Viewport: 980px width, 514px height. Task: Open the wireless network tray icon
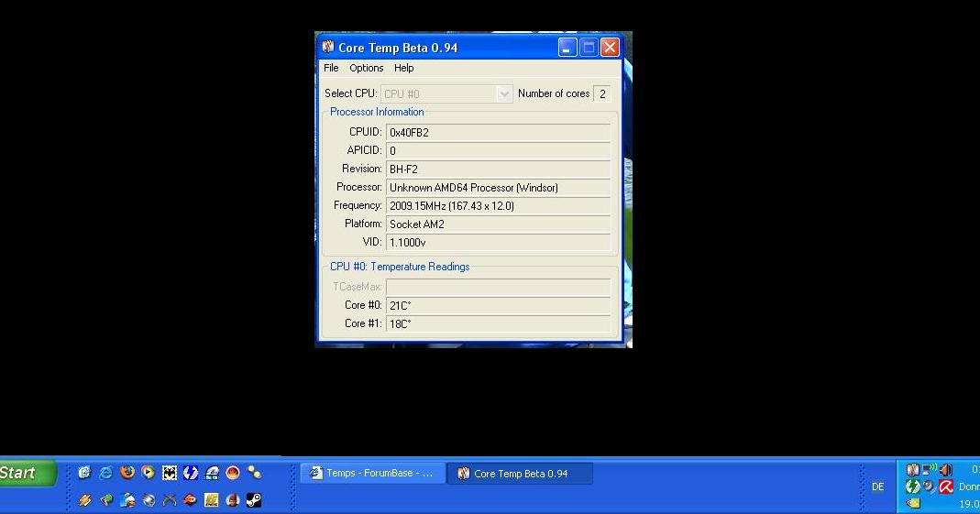point(930,469)
